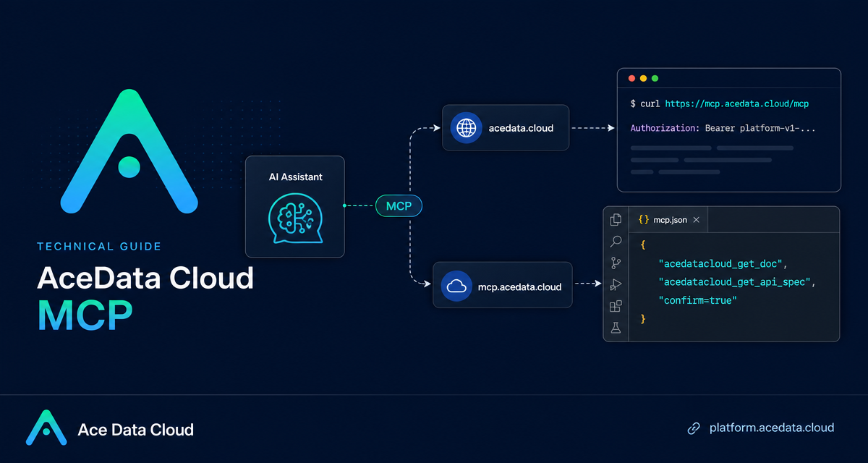Click the red close dot of terminal window
The width and height of the screenshot is (868, 463).
[631, 78]
